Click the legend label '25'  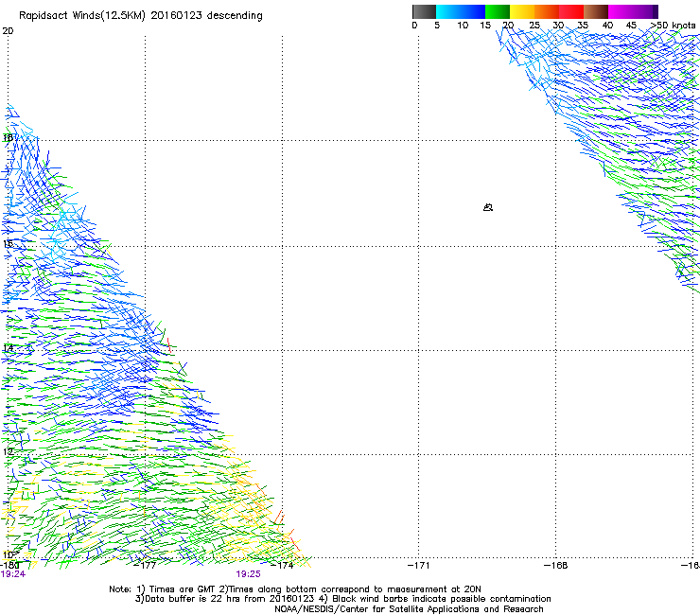(x=534, y=26)
